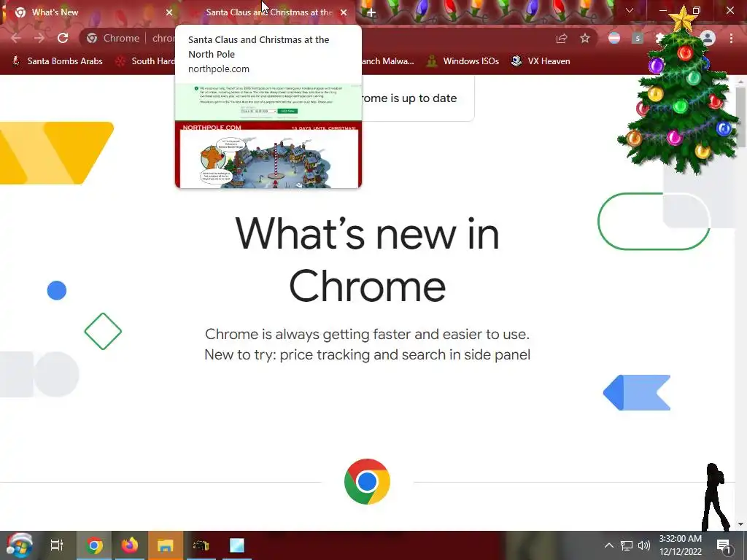
Task: Open Chrome three-dot menu
Action: tap(731, 38)
